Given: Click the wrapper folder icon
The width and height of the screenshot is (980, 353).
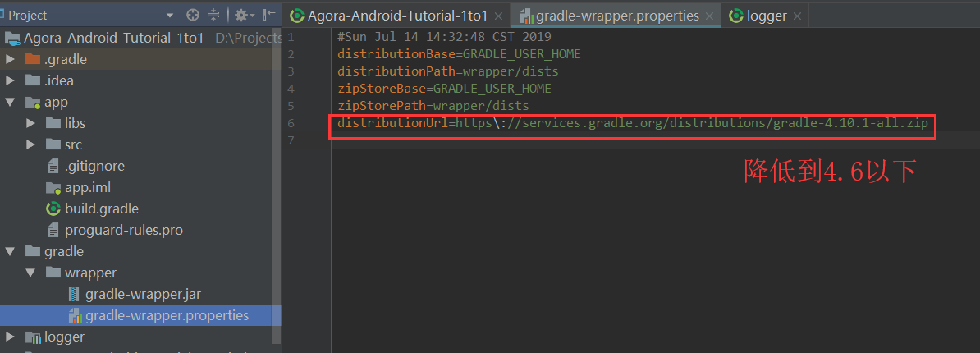Looking at the screenshot, I should pos(53,273).
